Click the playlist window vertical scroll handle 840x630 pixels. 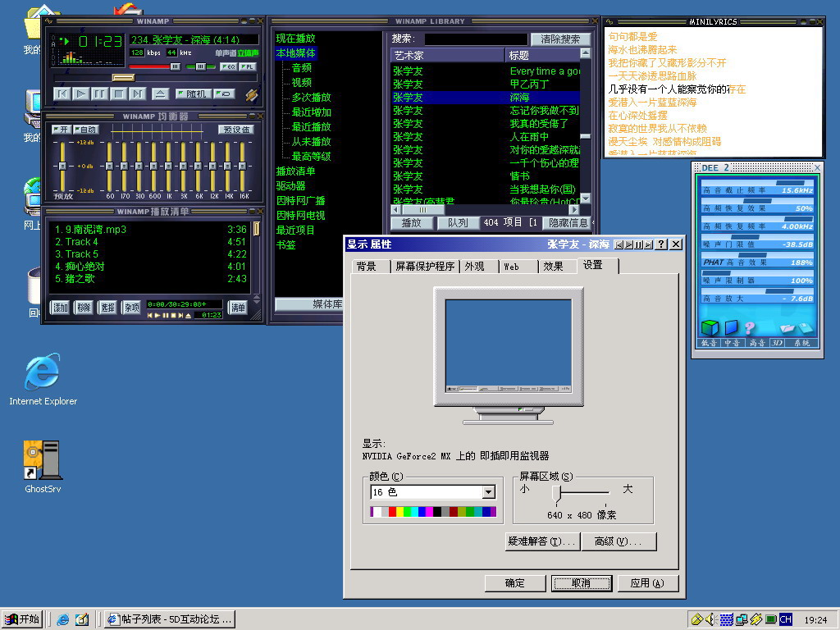coord(257,229)
